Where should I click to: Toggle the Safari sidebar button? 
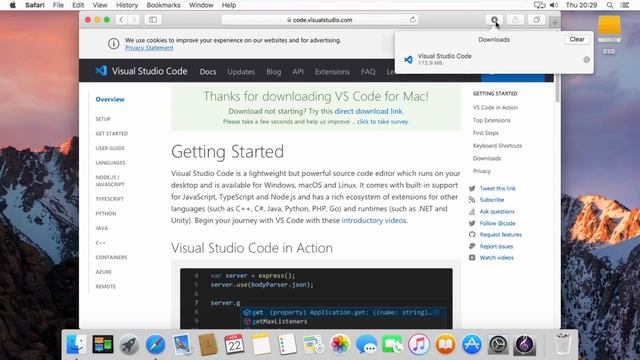(153, 20)
